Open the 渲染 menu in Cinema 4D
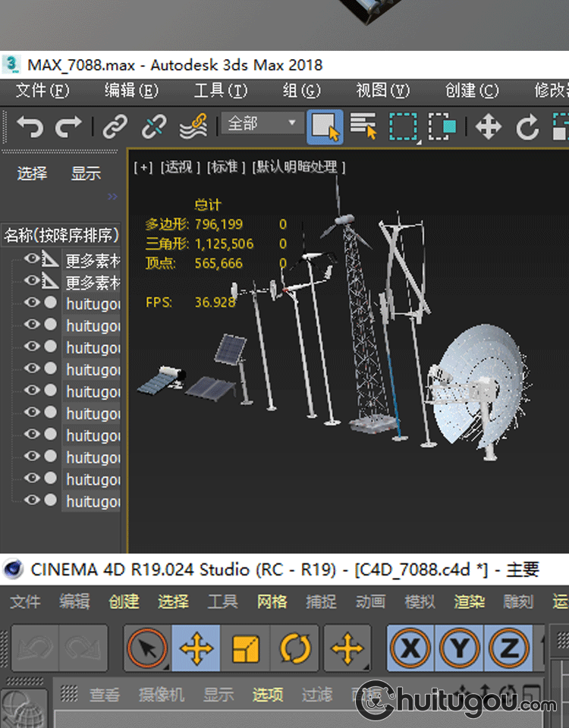 469,601
